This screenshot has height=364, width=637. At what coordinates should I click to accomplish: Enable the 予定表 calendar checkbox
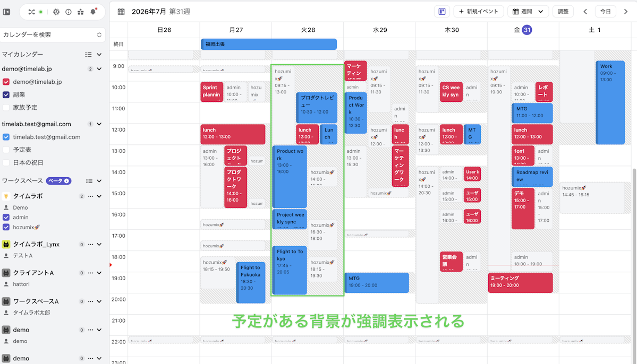6,150
